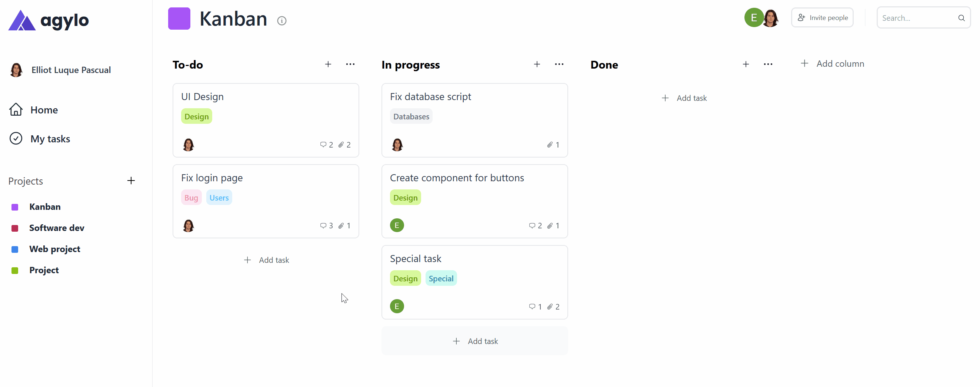The width and height of the screenshot is (980, 387).
Task: Click the paperclip attachment icon on UI Design card
Action: click(341, 145)
